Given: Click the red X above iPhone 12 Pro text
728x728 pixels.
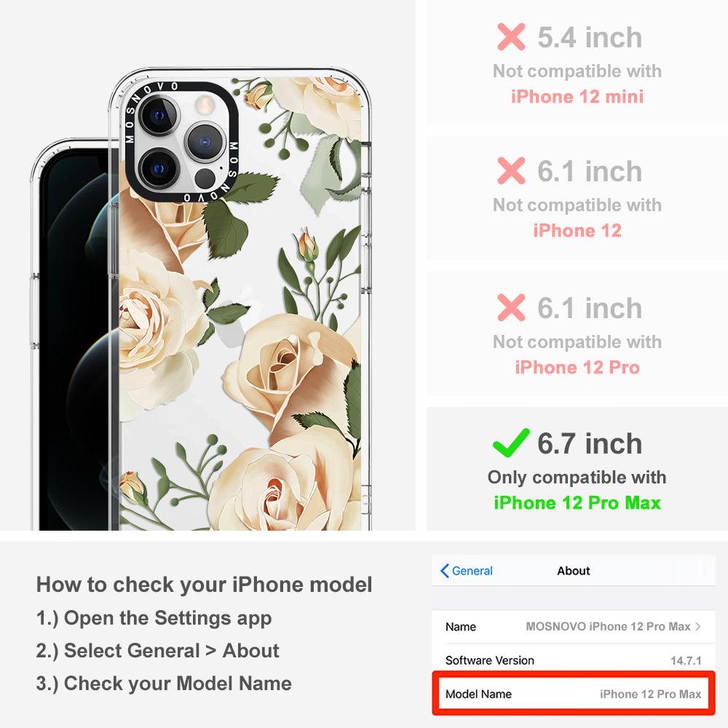Looking at the screenshot, I should 511,307.
